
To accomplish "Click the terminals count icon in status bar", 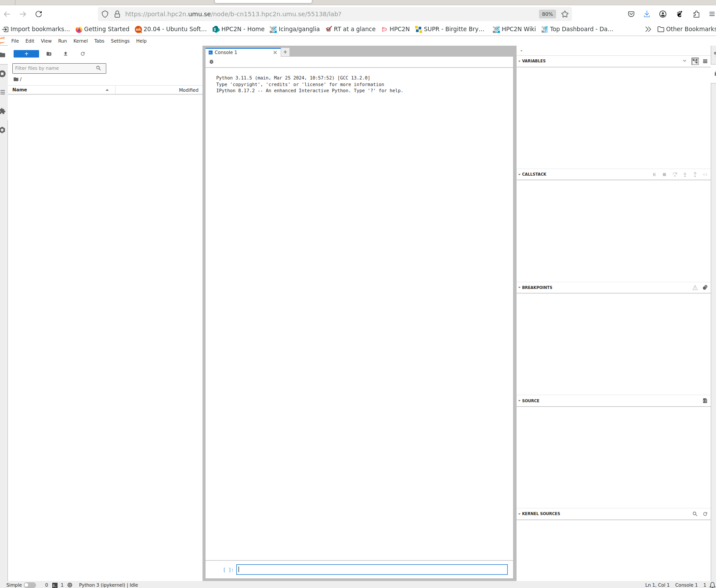I will (55, 585).
